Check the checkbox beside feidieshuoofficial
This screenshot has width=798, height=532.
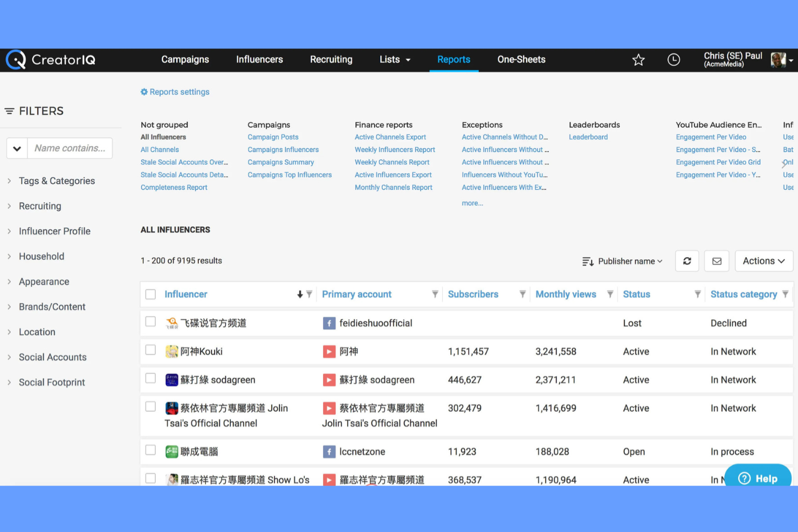point(150,321)
